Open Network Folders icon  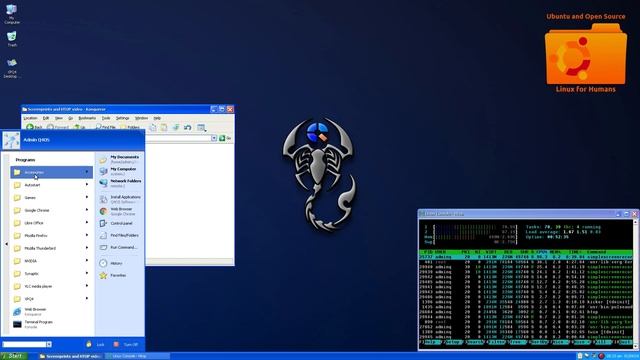[103, 183]
